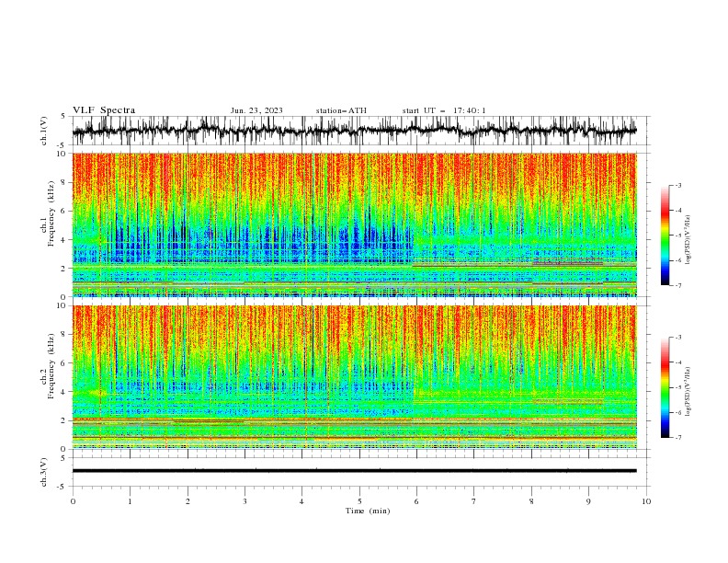Screen dimensions: 728x563
Task: Click ch.2 frequency tick label "6"
Action: pos(64,363)
